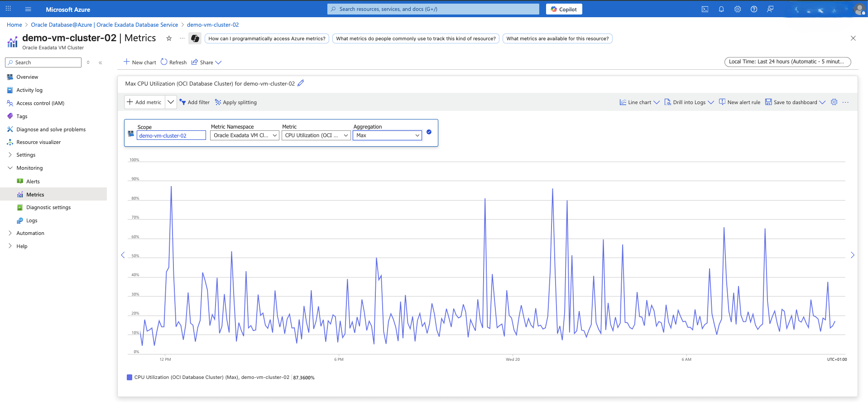Collapse the Monitoring section in the sidebar
The image size is (868, 402).
point(10,168)
